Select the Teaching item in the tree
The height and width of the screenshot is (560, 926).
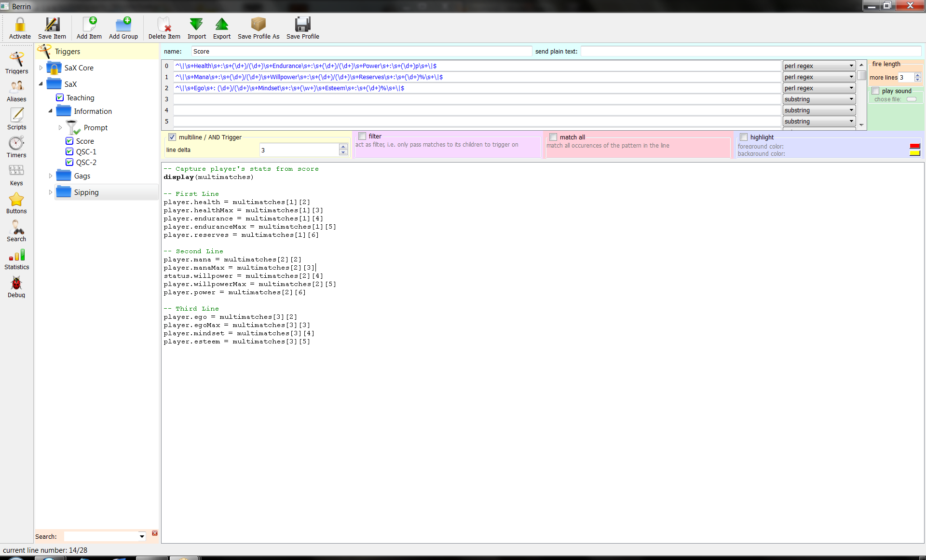click(81, 97)
